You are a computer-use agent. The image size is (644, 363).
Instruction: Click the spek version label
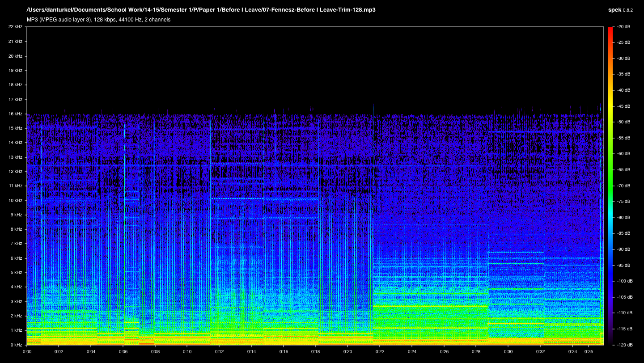[620, 10]
